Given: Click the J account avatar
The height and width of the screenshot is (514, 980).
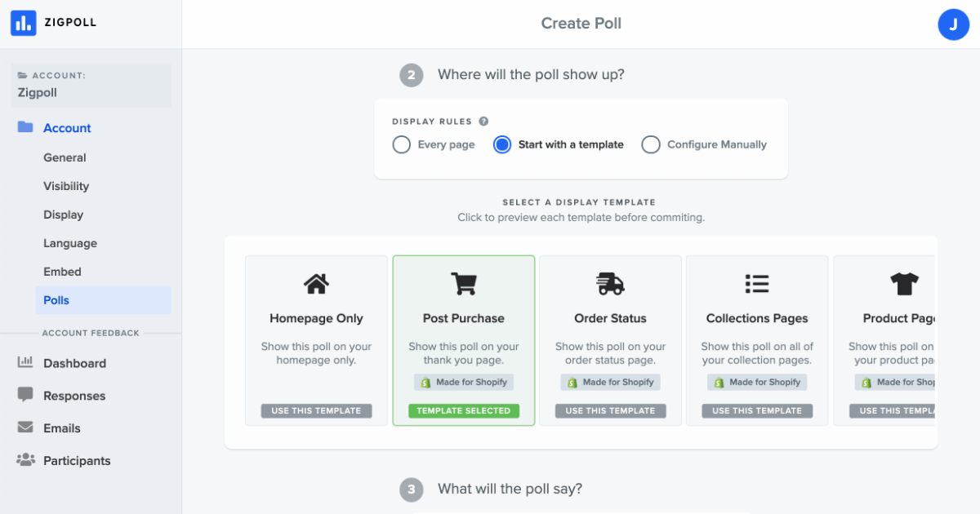Looking at the screenshot, I should click(954, 24).
